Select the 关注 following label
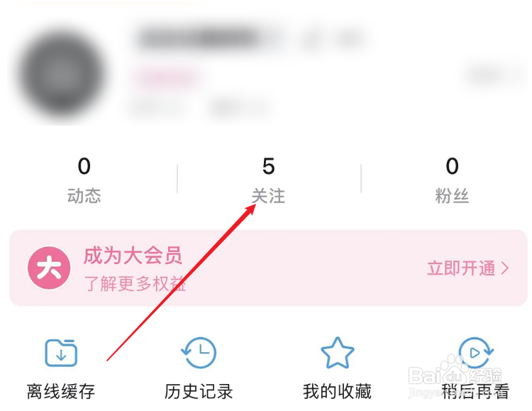The height and width of the screenshot is (411, 532). point(268,196)
